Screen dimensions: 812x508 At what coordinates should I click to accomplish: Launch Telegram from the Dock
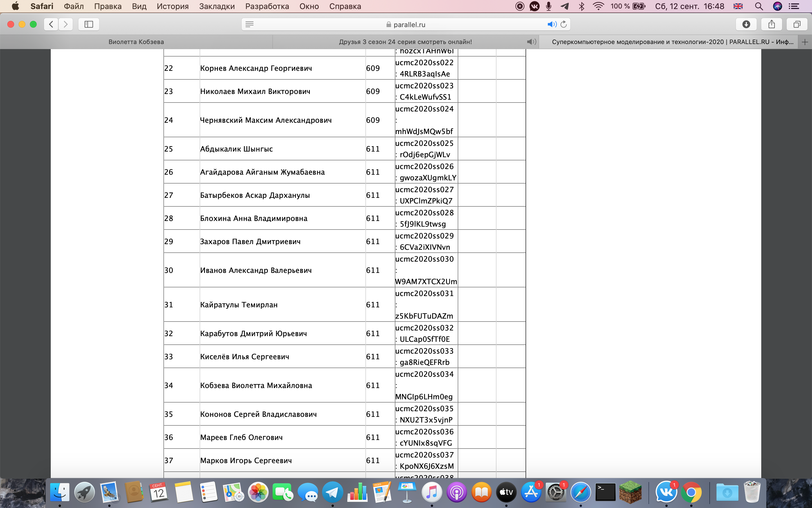332,492
